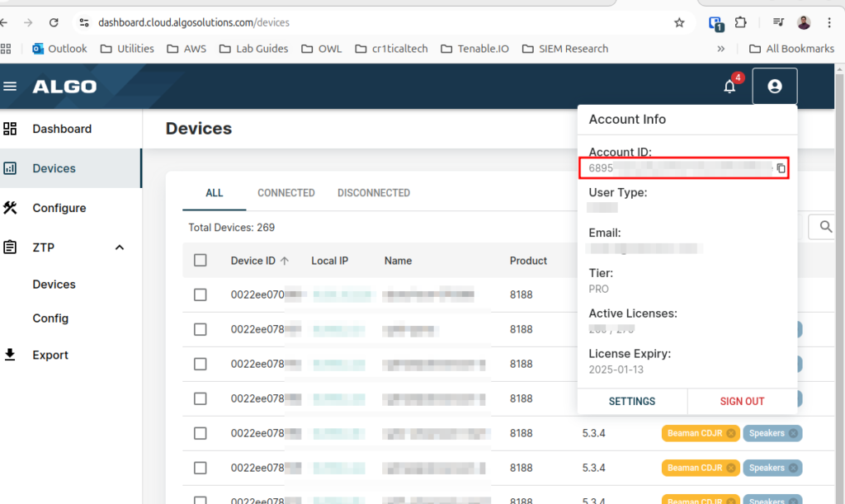
Task: Copy the Account ID to clipboard
Action: pos(781,168)
